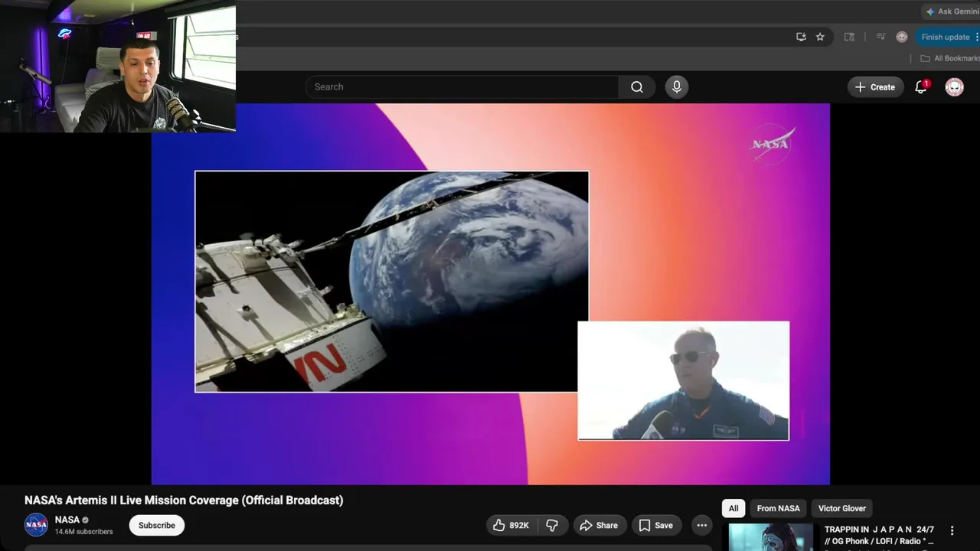The image size is (980, 551).
Task: Save the video to a playlist
Action: pyautogui.click(x=656, y=525)
